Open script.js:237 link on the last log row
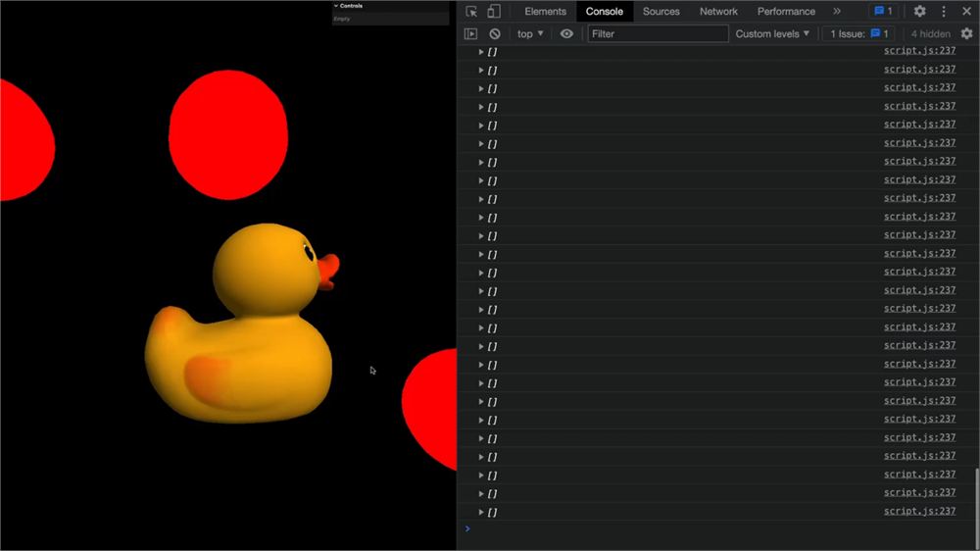The width and height of the screenshot is (980, 551). pos(919,511)
